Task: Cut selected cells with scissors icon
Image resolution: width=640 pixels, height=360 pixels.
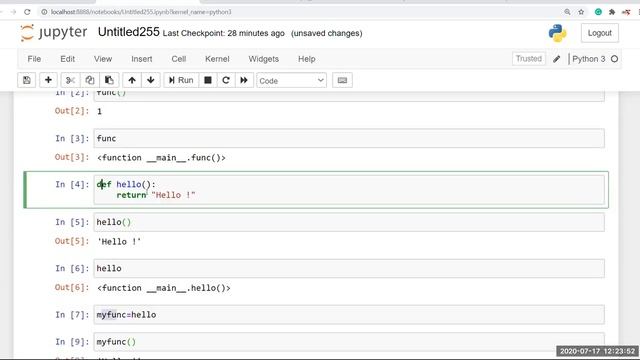Action: coord(70,80)
